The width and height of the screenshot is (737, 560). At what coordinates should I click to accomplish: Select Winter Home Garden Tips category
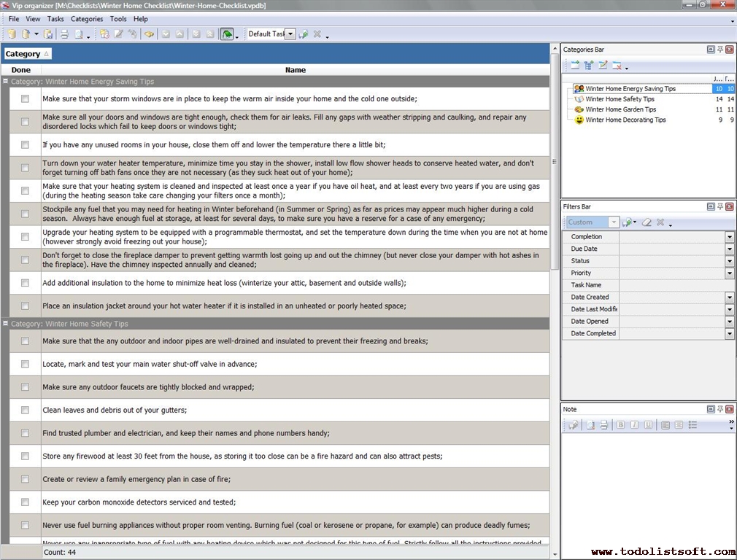(x=620, y=109)
